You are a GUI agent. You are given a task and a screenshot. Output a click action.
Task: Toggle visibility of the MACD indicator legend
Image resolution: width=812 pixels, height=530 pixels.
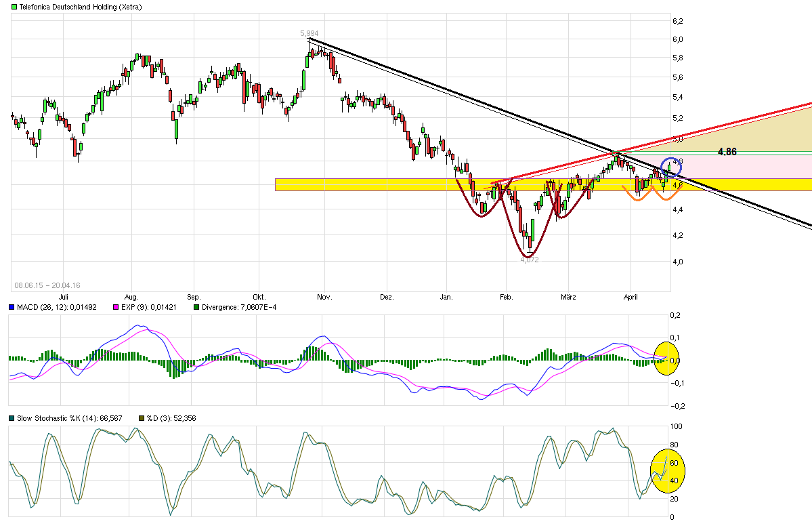click(x=12, y=308)
